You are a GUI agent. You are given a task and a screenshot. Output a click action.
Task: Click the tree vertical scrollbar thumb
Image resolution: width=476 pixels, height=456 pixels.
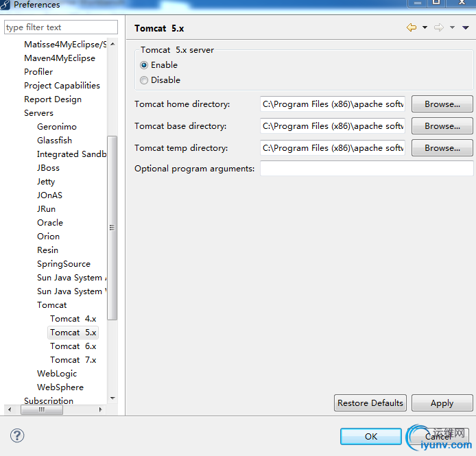(x=112, y=228)
